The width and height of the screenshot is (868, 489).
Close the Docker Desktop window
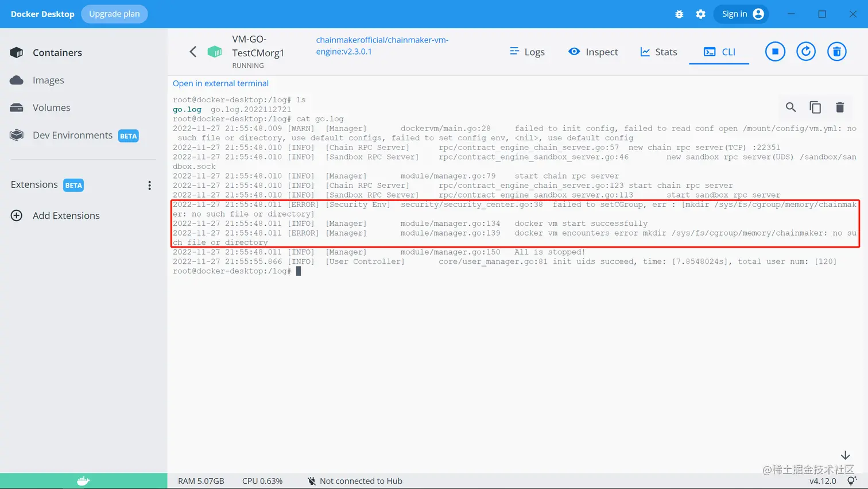853,14
